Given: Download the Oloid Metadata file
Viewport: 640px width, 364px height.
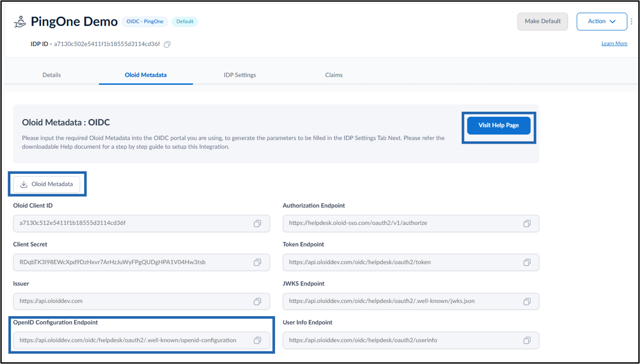Looking at the screenshot, I should (x=47, y=184).
